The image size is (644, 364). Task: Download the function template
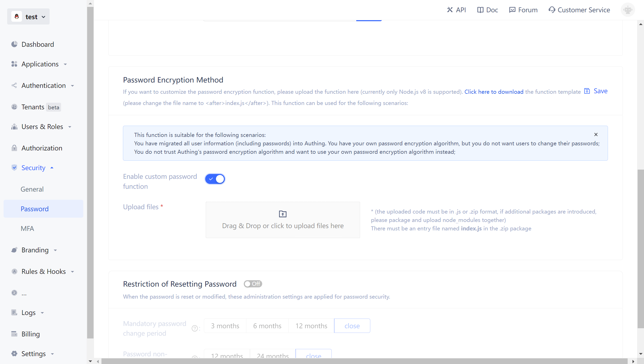pos(494,92)
